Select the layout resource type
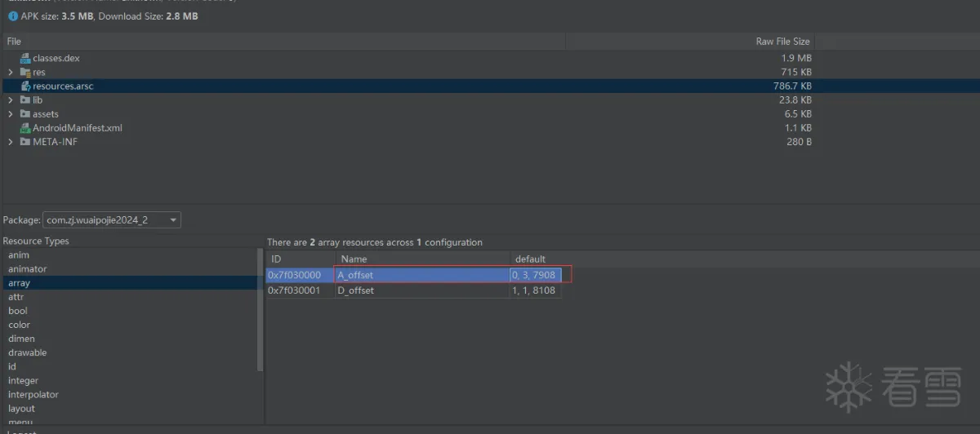This screenshot has width=980, height=434. coord(22,409)
